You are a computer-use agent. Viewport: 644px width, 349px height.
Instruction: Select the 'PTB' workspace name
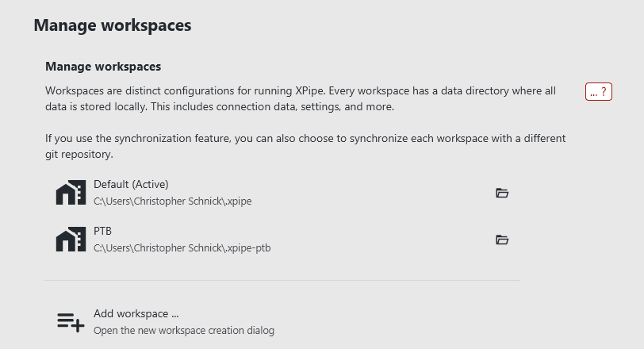(103, 232)
